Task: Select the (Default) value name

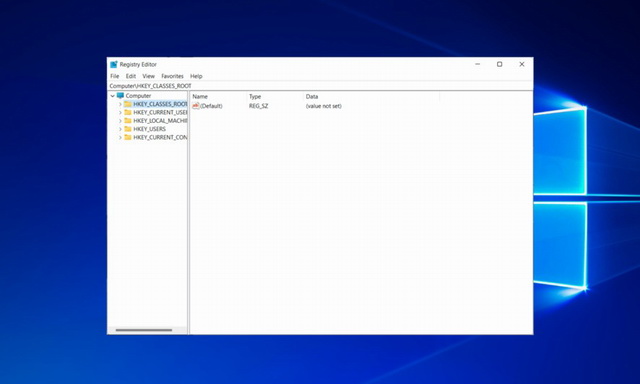Action: 211,106
